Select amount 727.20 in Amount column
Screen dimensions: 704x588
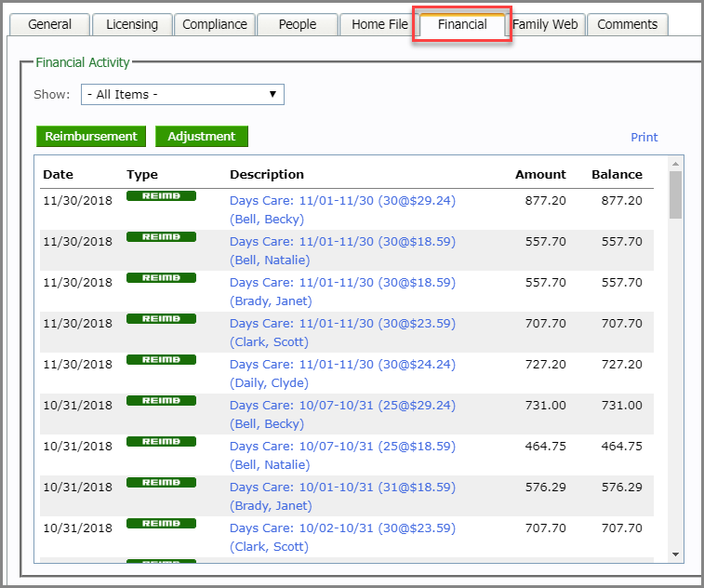(x=546, y=365)
